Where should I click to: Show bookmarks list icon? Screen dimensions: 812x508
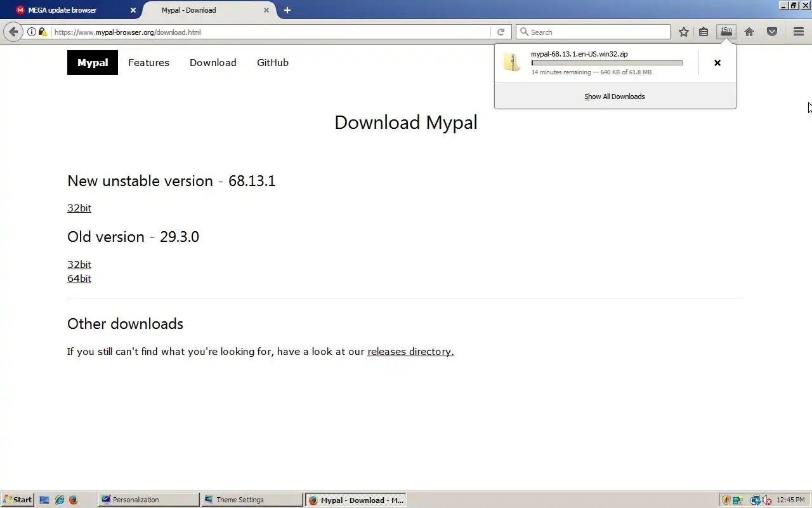(x=704, y=32)
